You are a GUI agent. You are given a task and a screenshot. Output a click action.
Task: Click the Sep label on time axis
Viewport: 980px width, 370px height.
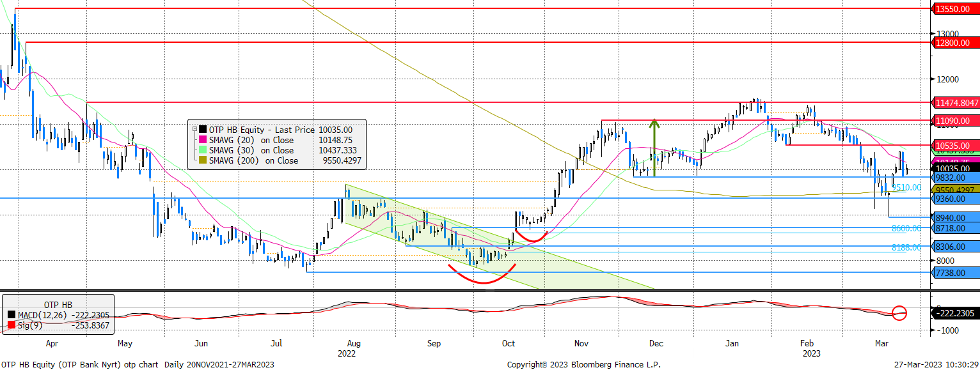[434, 343]
